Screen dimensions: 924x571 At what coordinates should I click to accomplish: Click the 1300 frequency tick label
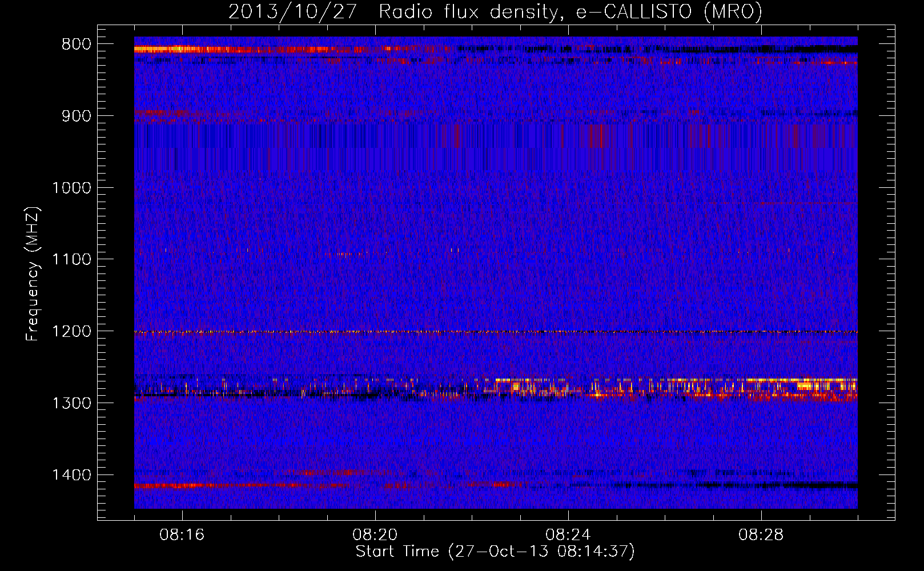pos(71,404)
